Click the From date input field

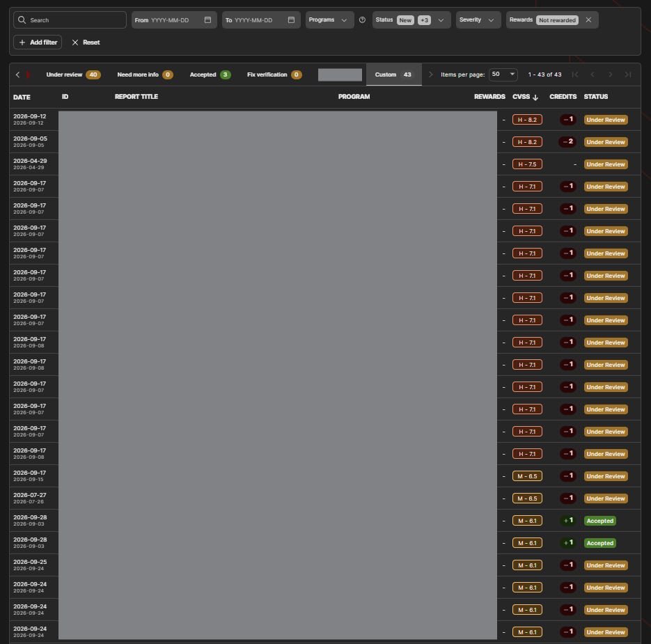click(x=174, y=20)
